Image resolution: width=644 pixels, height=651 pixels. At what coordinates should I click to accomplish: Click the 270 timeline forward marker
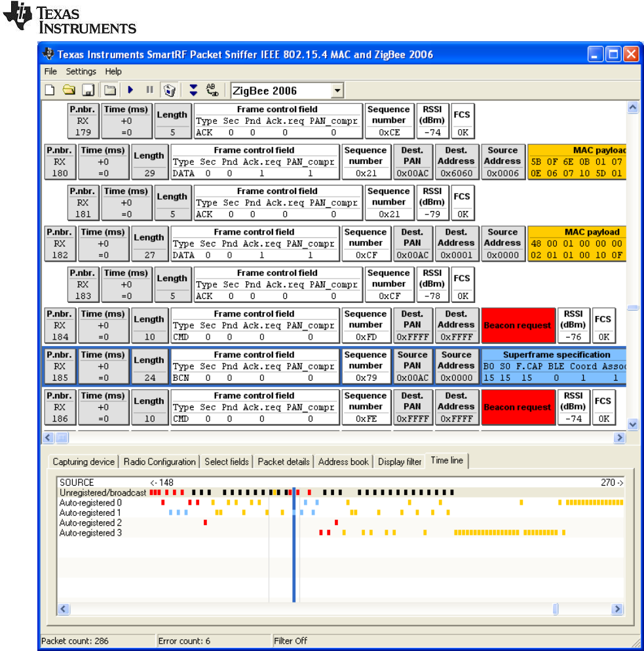(x=612, y=483)
